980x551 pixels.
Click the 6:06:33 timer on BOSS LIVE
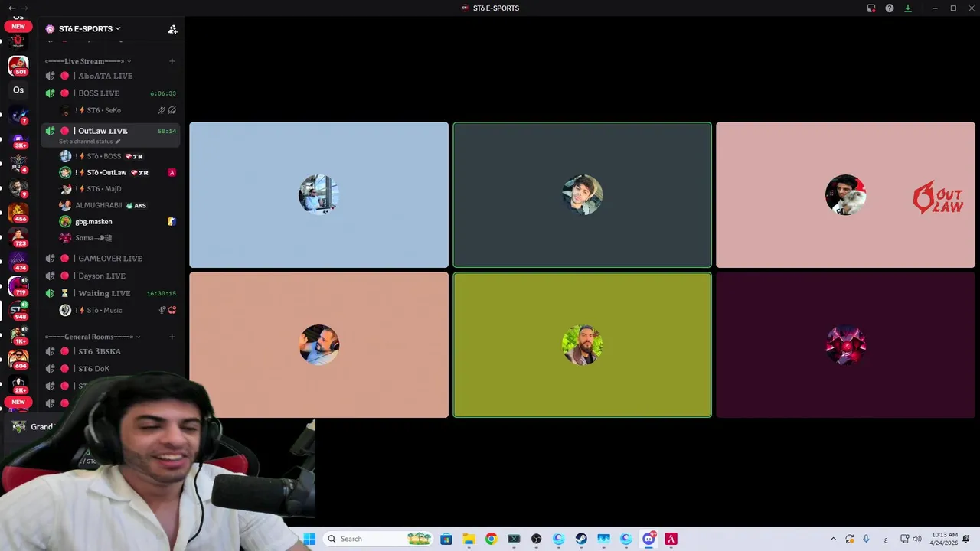[163, 93]
